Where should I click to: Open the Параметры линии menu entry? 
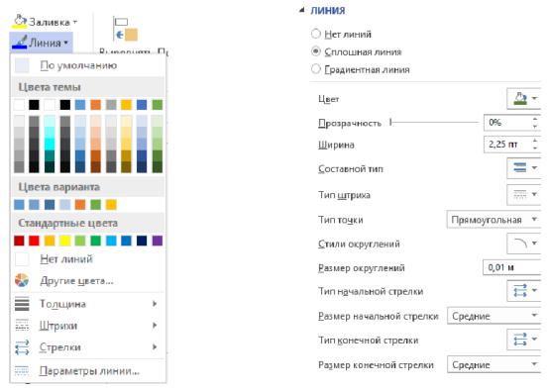click(x=88, y=370)
